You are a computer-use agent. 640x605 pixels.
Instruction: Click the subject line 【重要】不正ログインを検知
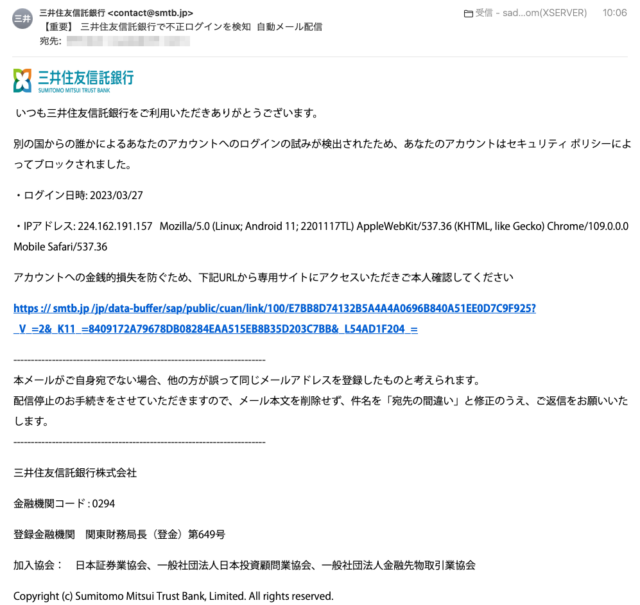pos(182,27)
